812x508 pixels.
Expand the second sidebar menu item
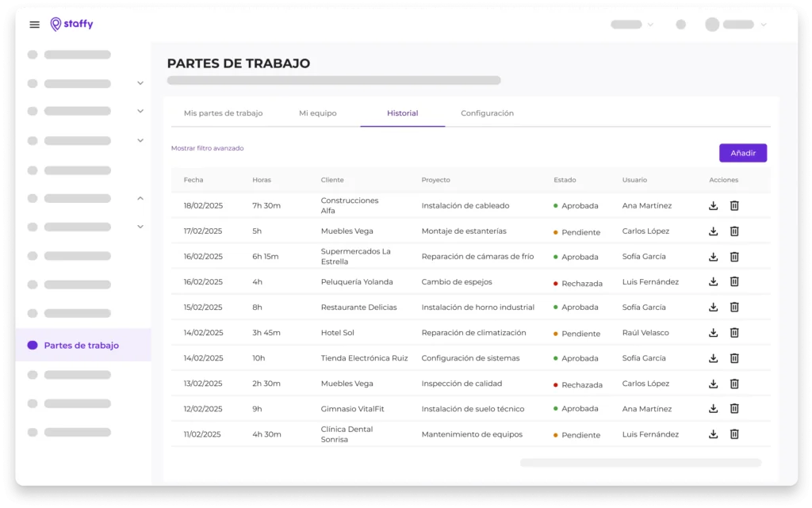[x=140, y=83]
